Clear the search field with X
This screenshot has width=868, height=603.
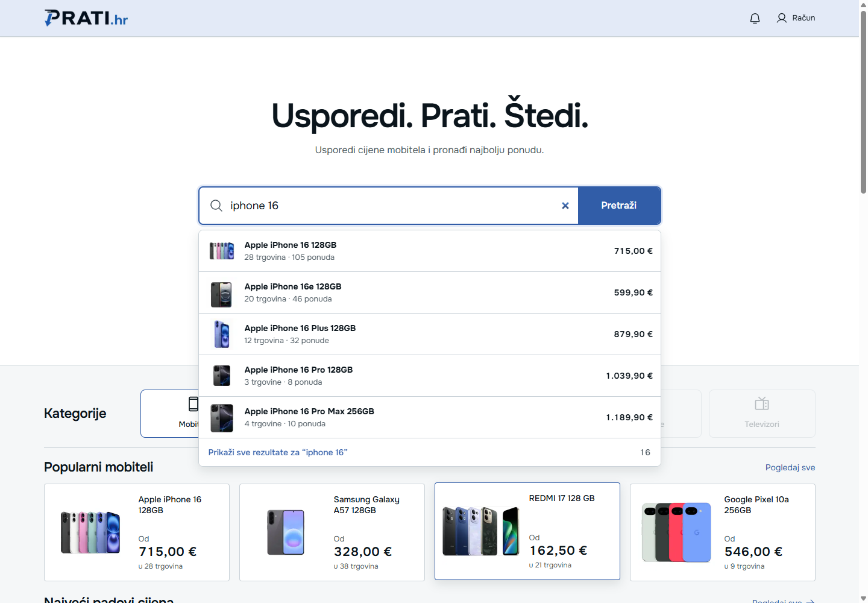tap(565, 206)
